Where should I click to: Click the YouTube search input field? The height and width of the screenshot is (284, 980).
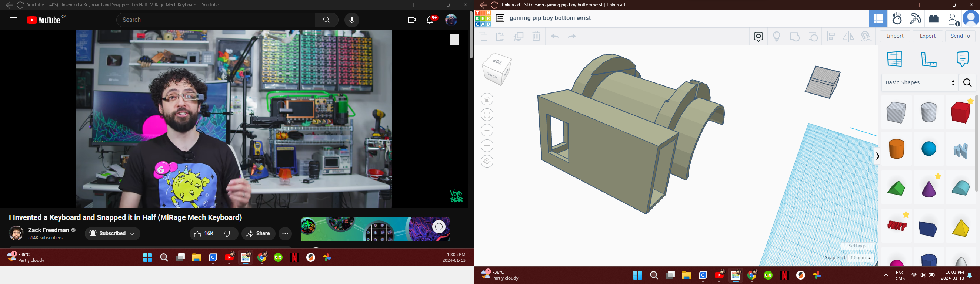pyautogui.click(x=216, y=20)
